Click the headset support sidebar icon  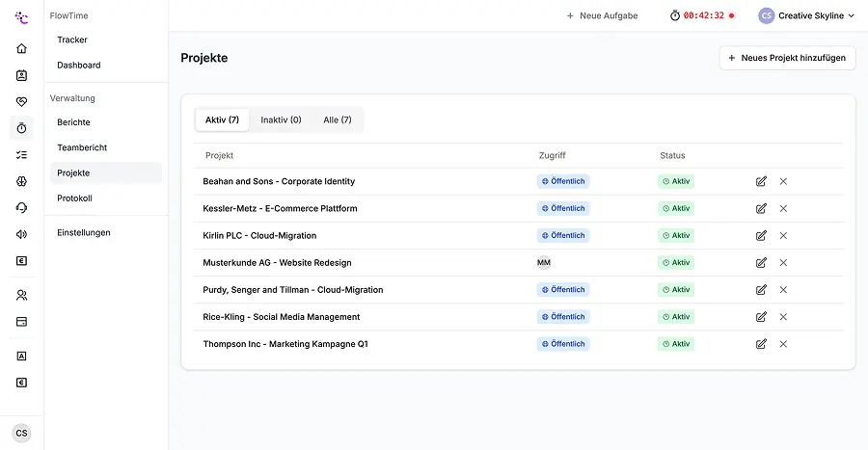pyautogui.click(x=21, y=207)
